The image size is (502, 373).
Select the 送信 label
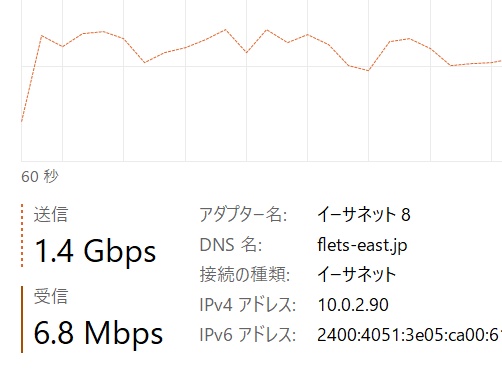(x=51, y=214)
